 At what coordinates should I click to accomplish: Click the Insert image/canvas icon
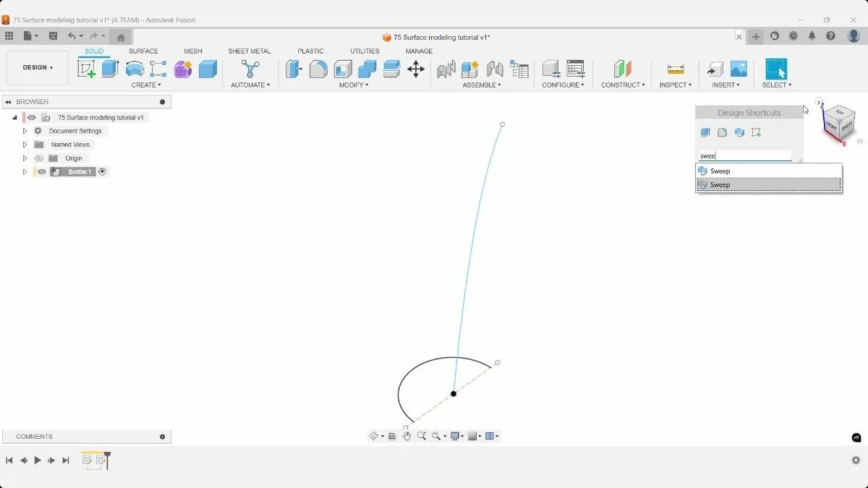[x=739, y=69]
